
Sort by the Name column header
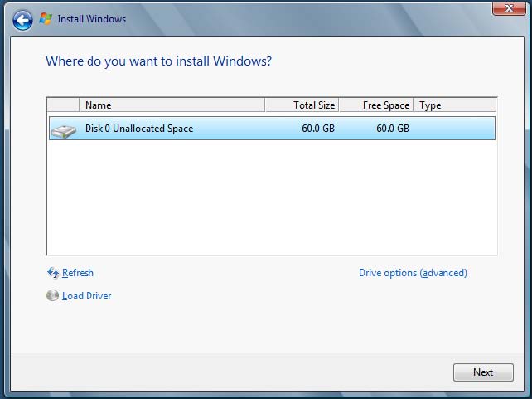pos(172,105)
